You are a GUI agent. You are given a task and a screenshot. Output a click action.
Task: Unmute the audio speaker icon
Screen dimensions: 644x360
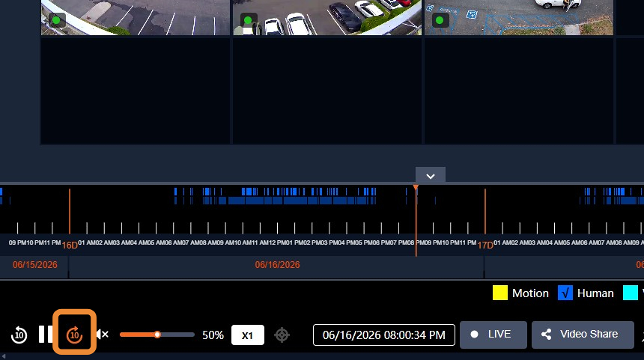coord(103,335)
